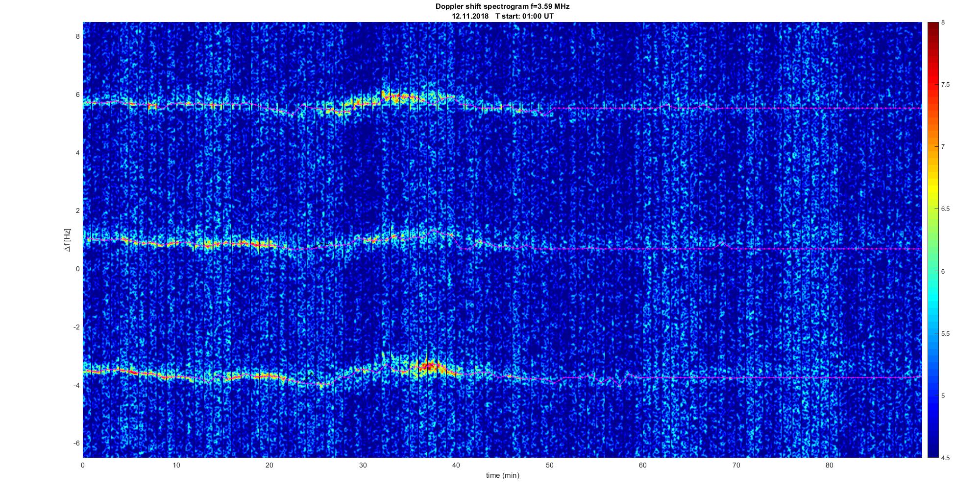This screenshot has width=980, height=491.
Task: Select the y-axis tick label '-6'
Action: click(x=76, y=443)
